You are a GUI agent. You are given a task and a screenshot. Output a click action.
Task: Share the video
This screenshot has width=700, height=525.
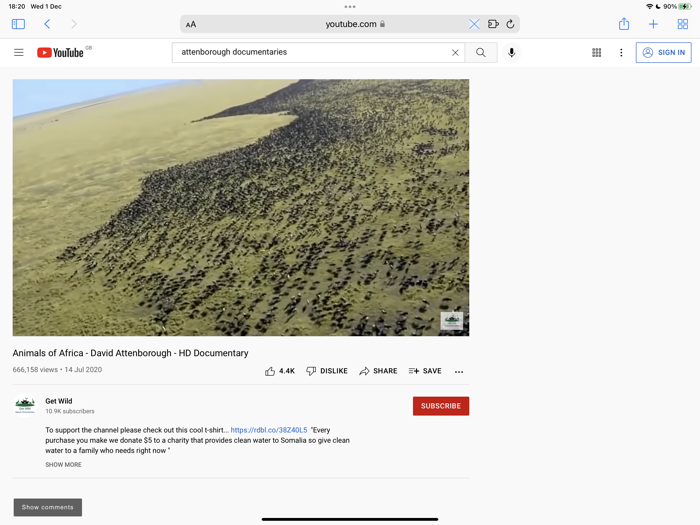378,371
